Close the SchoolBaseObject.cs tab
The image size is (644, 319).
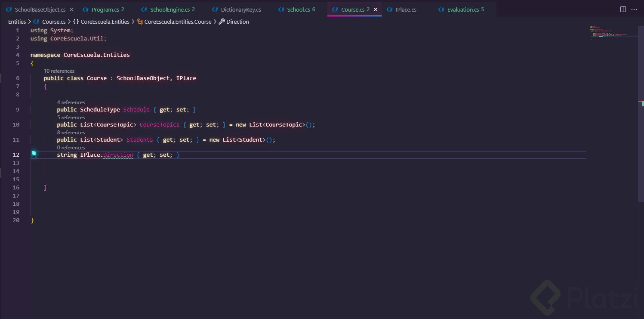71,9
